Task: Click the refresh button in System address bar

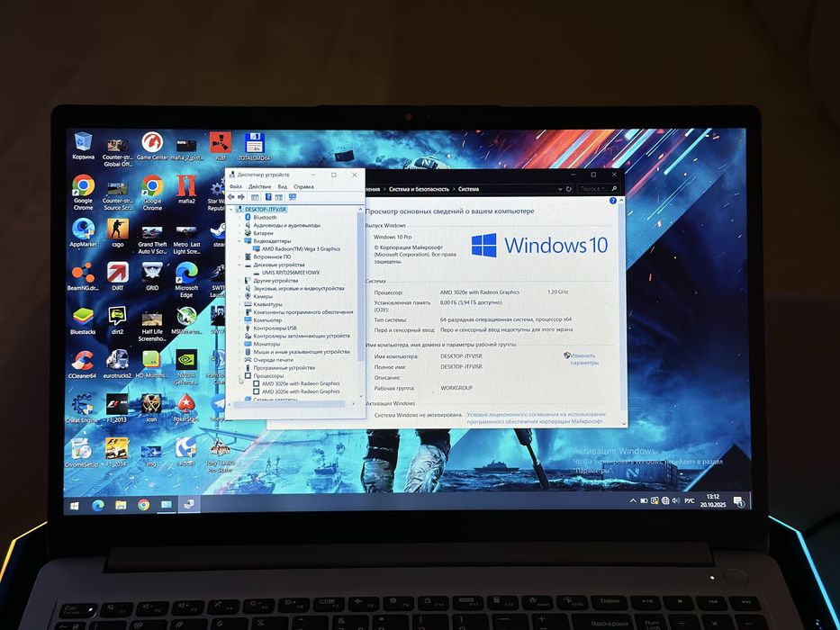Action: 569,189
